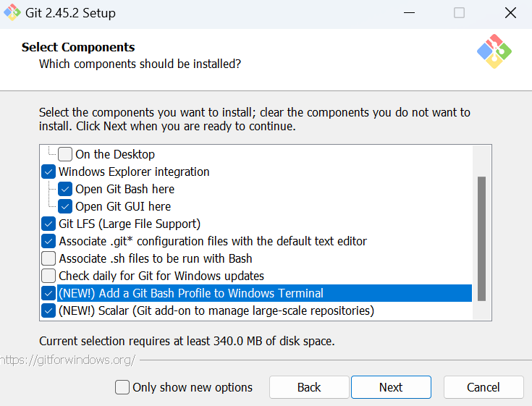Uncheck Open Git GUI here
The width and height of the screenshot is (532, 406).
(x=65, y=206)
